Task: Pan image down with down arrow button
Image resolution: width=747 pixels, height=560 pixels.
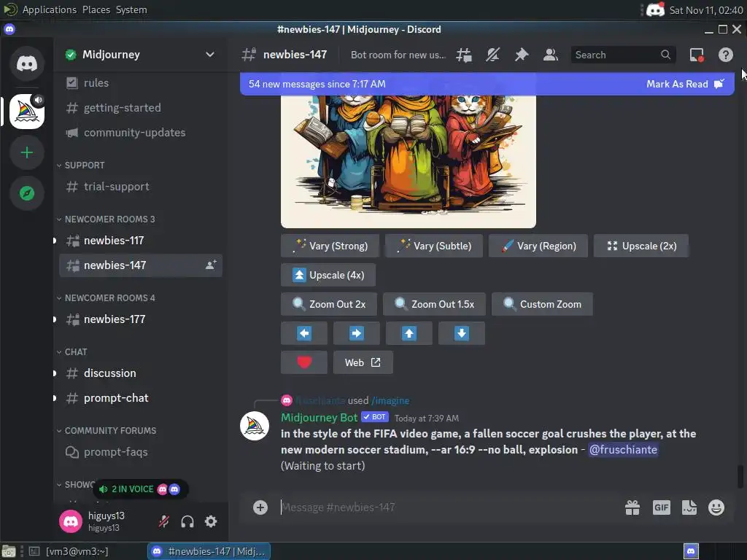Action: [x=461, y=333]
